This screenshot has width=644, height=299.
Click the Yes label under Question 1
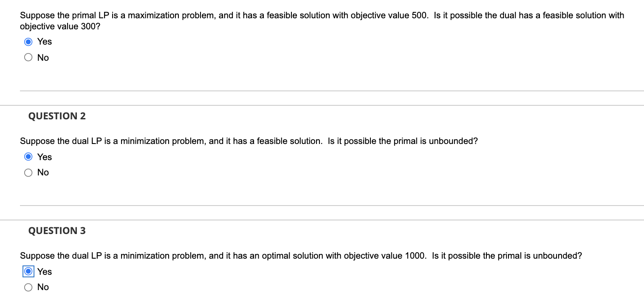pyautogui.click(x=44, y=42)
